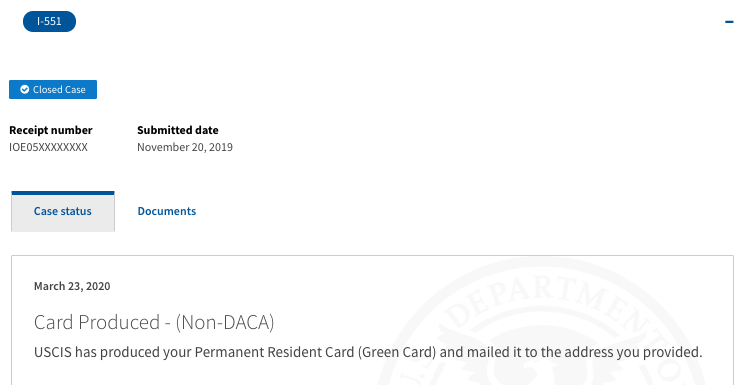This screenshot has height=385, width=751.
Task: Click the I-551 form badge
Action: [x=49, y=22]
